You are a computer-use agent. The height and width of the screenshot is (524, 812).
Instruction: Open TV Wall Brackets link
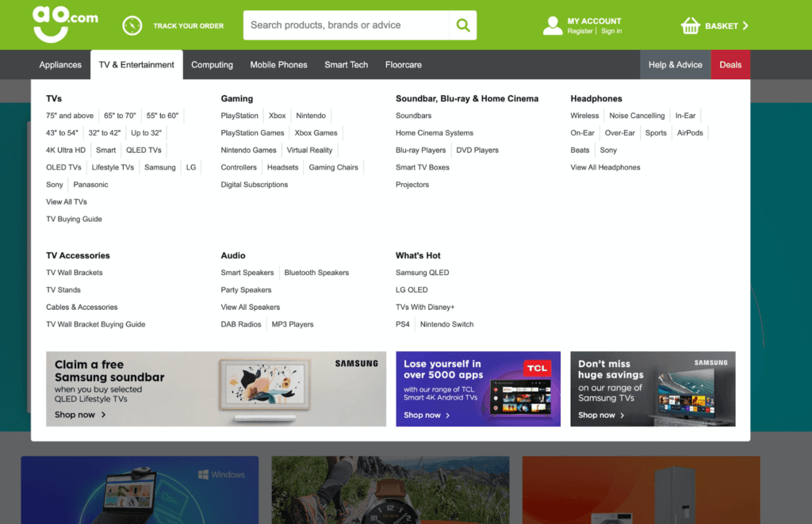(74, 273)
